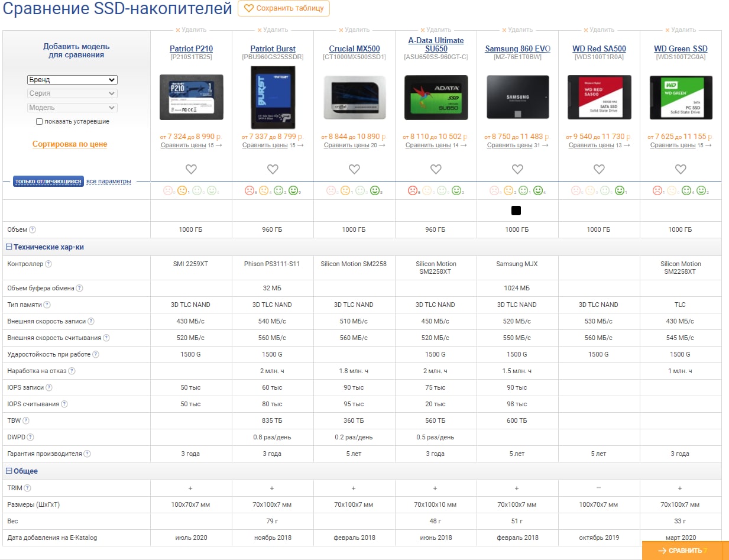Collapse the Технические хар-ки section
Image resolution: width=729 pixels, height=560 pixels.
click(x=9, y=247)
